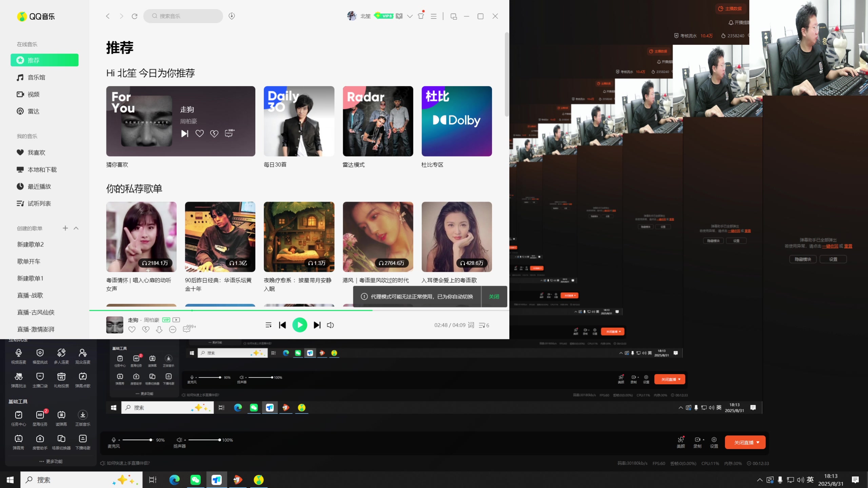The height and width of the screenshot is (488, 868).
Task: Open the Dolby 杜比专区 card
Action: point(457,121)
